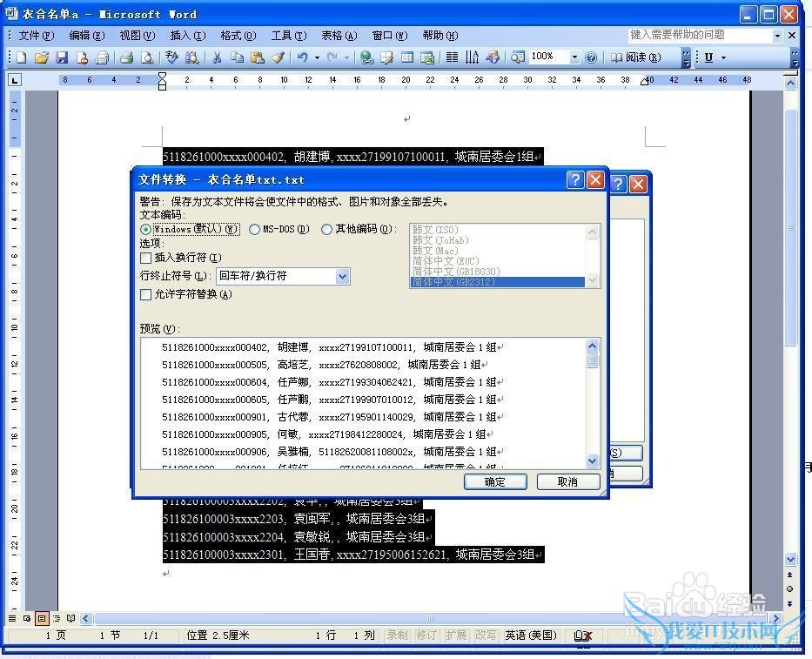
Task: Select 其他编码 radio button
Action: [x=326, y=229]
